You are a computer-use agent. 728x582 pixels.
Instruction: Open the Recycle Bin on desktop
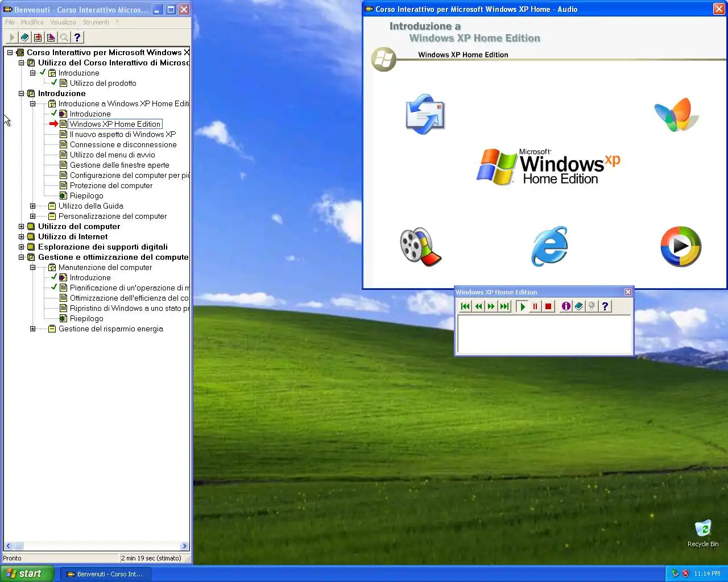[703, 533]
